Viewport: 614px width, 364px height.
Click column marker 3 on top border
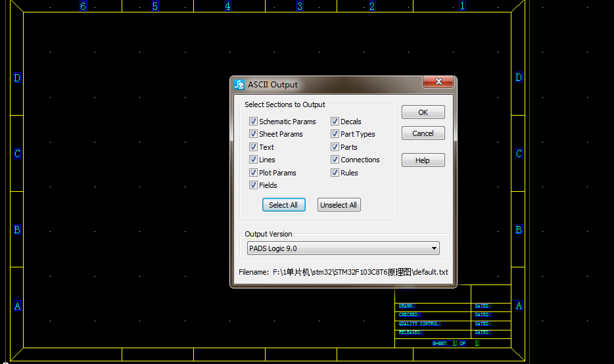click(x=300, y=6)
